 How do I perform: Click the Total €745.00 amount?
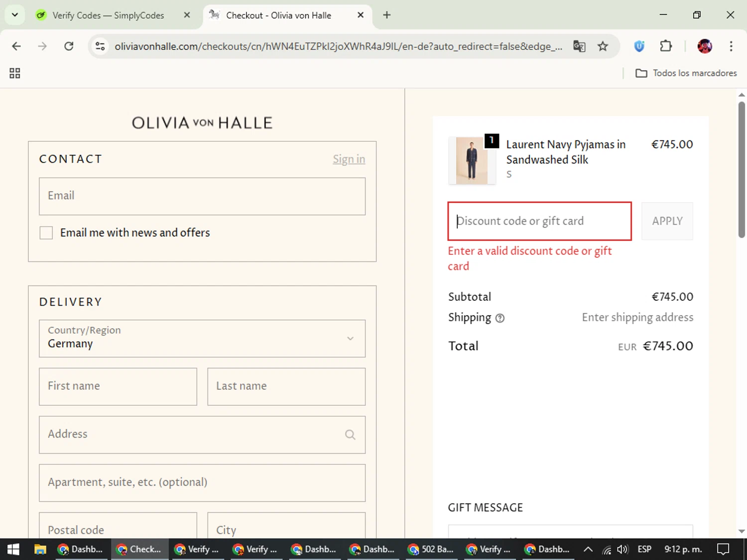pyautogui.click(x=668, y=346)
